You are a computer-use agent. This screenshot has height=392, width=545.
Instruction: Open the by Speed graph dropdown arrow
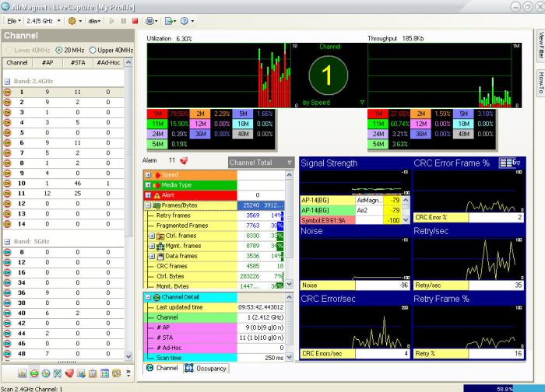click(x=362, y=103)
